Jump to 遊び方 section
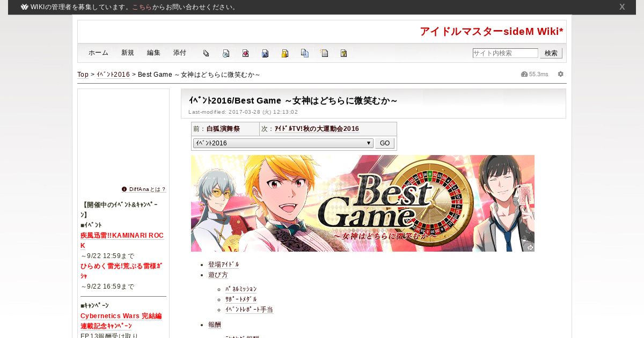This screenshot has height=338, width=644. [x=218, y=275]
